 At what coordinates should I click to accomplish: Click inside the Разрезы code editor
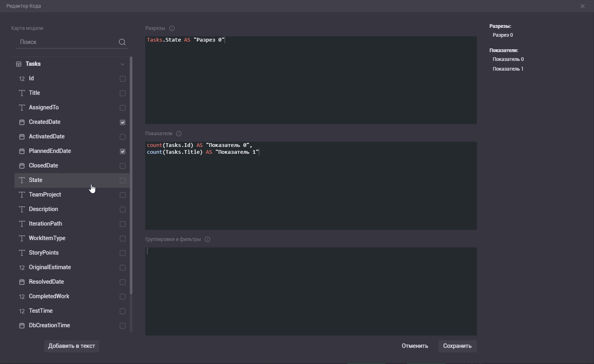[311, 80]
